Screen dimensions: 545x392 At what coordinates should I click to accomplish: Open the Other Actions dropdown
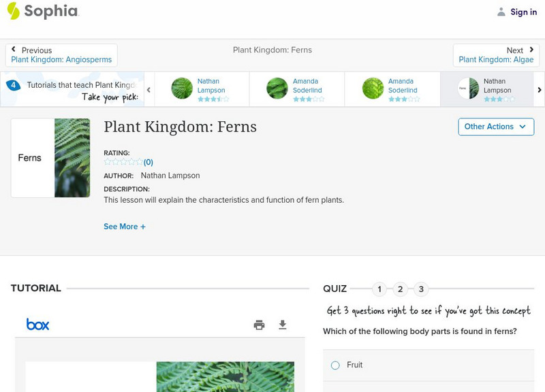click(495, 127)
